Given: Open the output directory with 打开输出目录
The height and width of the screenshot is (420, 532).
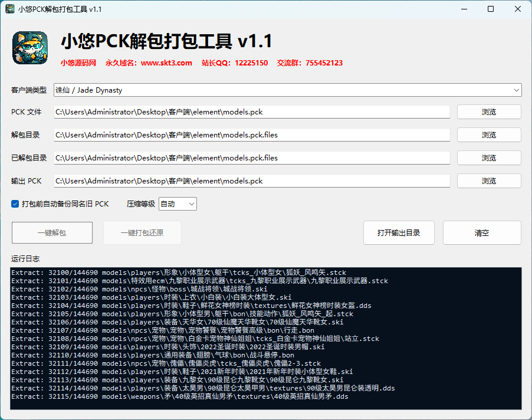Looking at the screenshot, I should click(399, 233).
